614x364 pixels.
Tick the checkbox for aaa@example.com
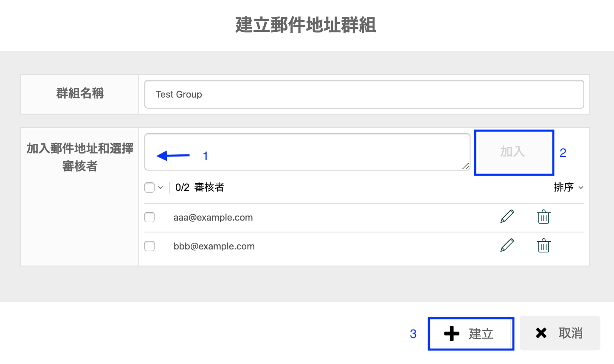point(149,217)
